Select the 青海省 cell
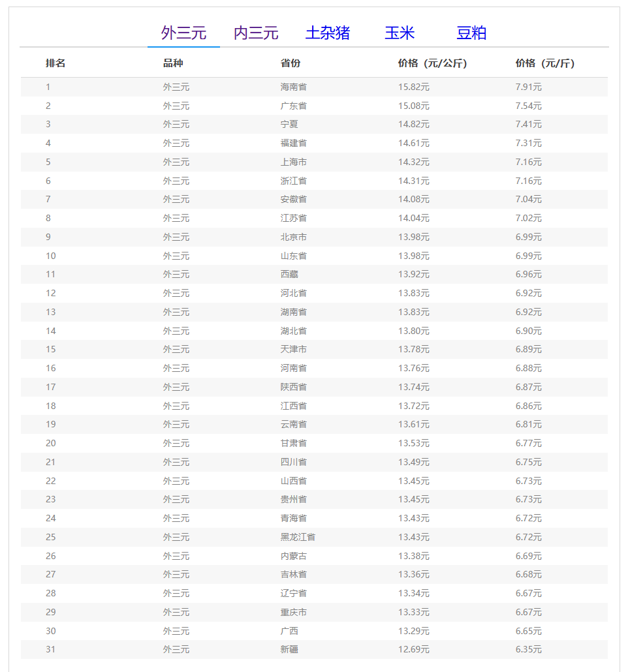The width and height of the screenshot is (630, 672). [x=294, y=518]
